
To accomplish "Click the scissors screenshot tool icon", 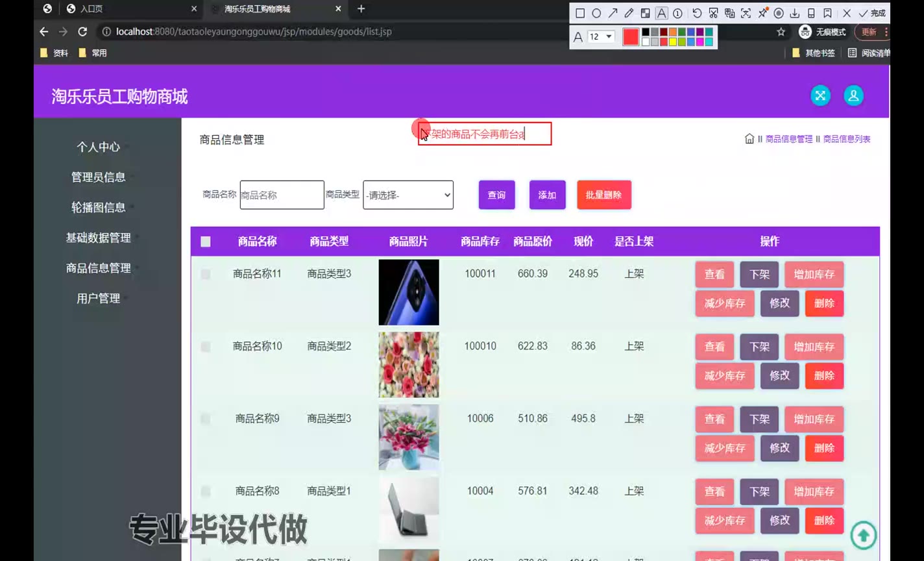I will coord(713,13).
